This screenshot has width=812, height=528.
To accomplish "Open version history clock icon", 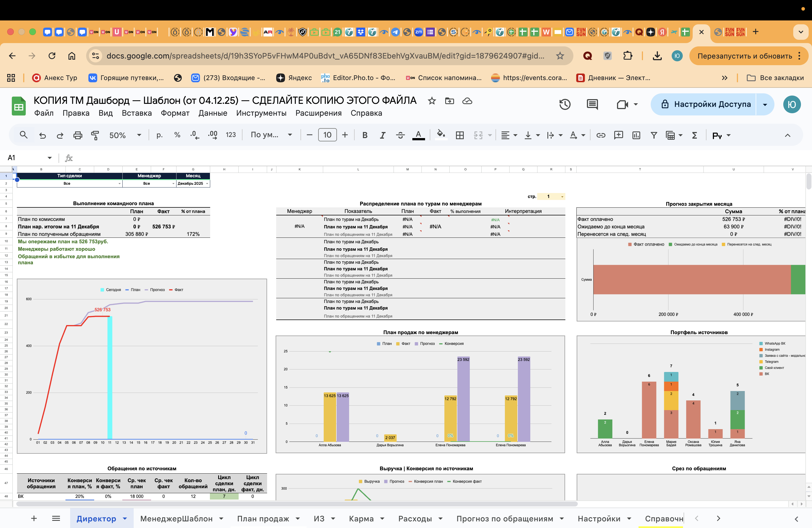I will point(565,104).
